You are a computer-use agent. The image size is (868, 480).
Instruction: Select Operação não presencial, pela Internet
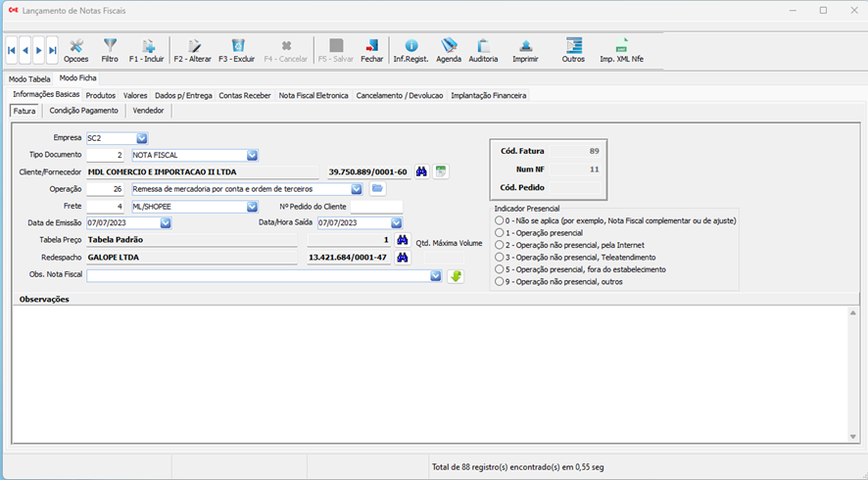501,245
